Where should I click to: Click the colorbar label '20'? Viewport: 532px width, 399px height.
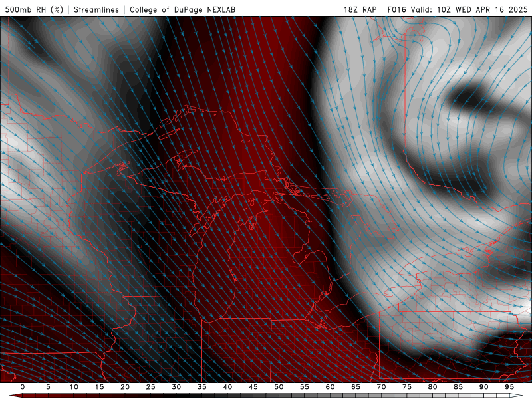coord(125,387)
